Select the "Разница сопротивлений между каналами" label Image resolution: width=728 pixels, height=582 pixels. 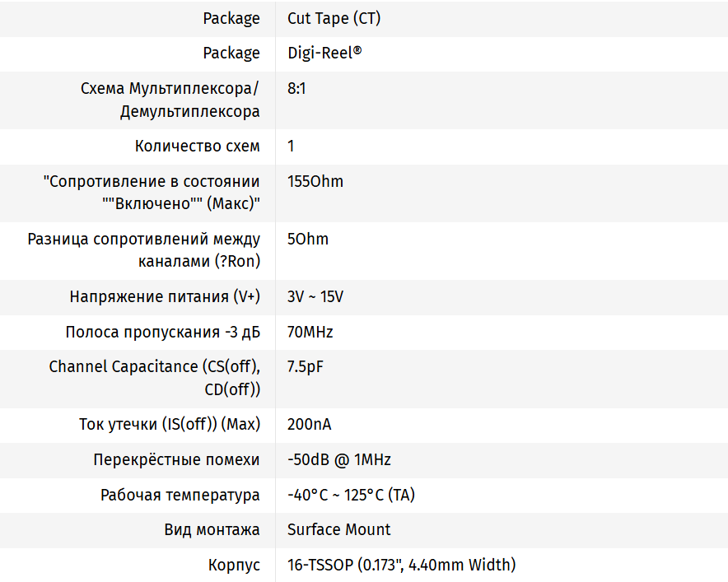[144, 250]
